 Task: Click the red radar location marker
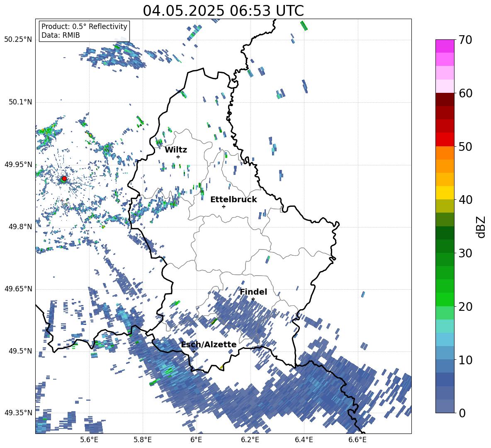pyautogui.click(x=64, y=179)
